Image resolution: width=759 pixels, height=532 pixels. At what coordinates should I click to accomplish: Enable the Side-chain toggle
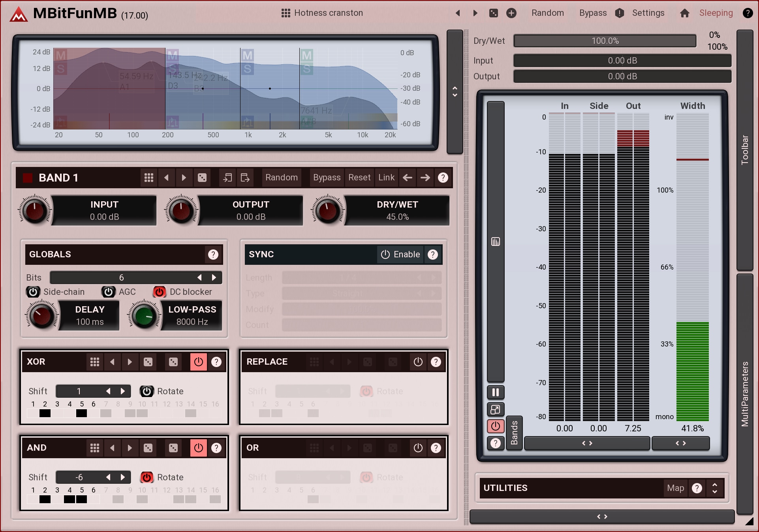(33, 292)
